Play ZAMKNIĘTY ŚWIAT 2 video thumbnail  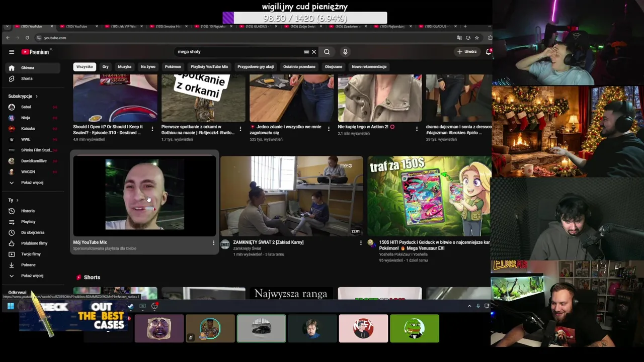(x=291, y=196)
